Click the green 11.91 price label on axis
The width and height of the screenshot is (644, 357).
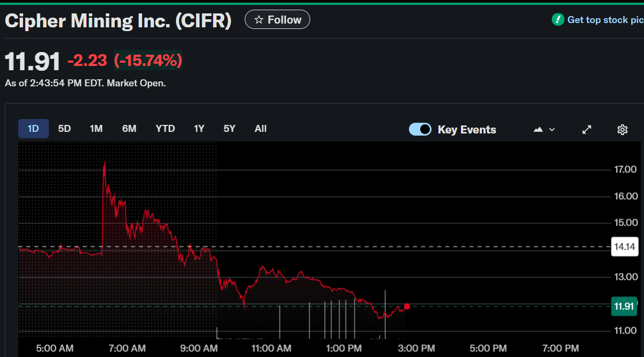624,306
